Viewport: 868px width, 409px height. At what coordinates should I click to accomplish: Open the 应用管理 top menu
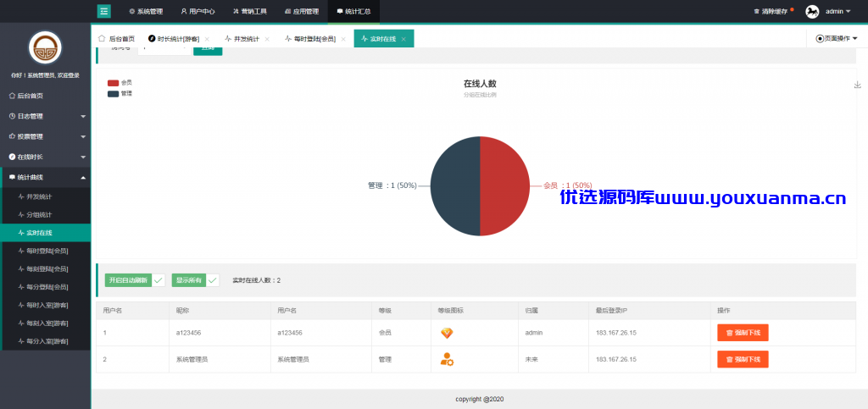pos(302,11)
